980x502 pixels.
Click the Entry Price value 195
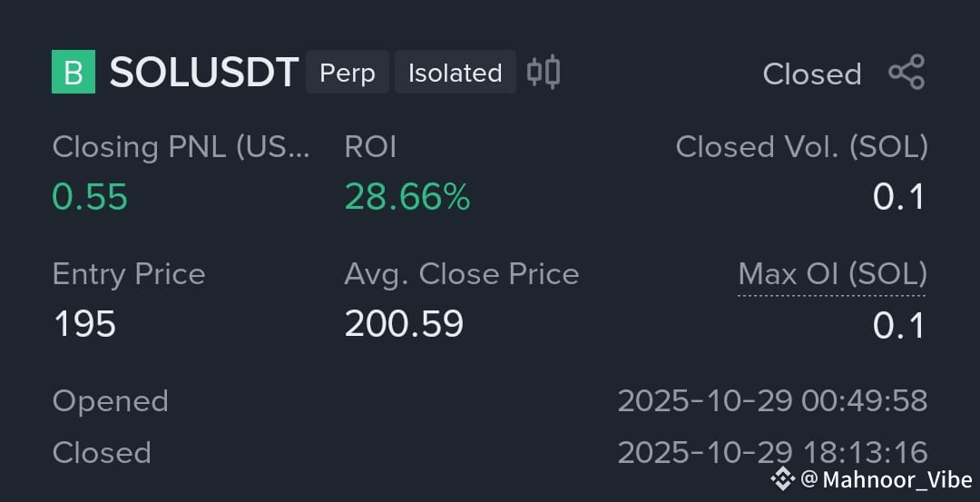(x=85, y=325)
